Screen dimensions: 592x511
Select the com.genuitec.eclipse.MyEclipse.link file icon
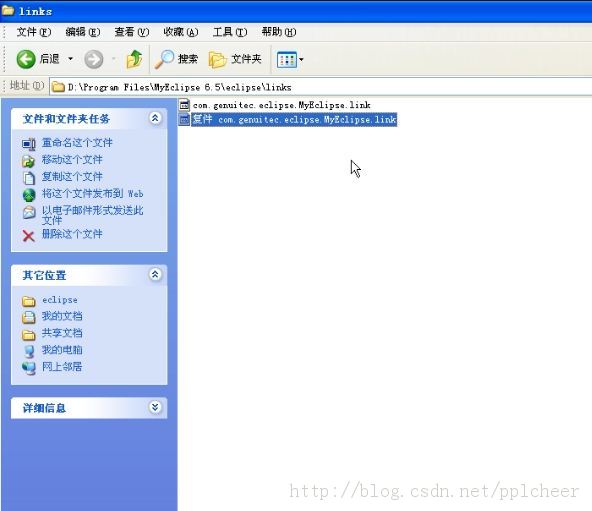point(184,105)
